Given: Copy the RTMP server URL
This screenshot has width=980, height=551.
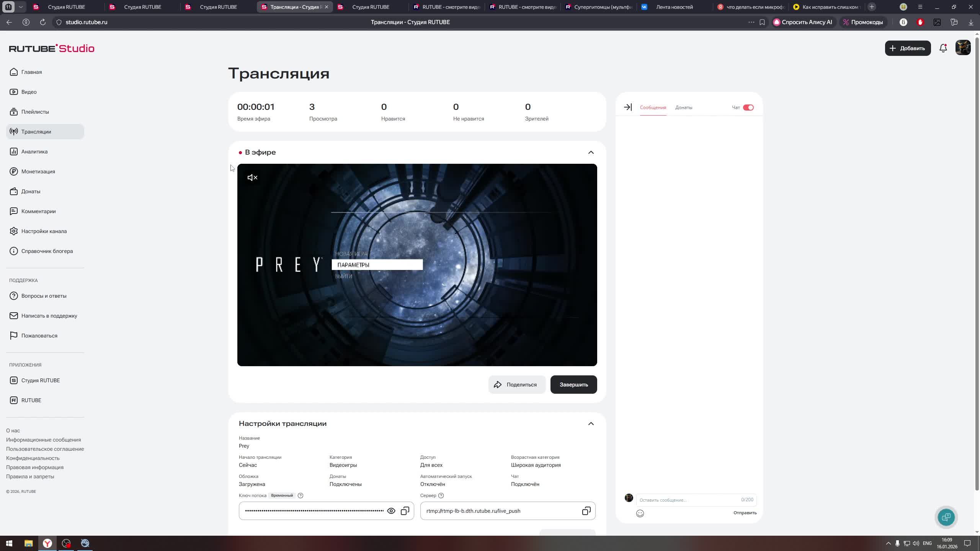Looking at the screenshot, I should tap(586, 511).
